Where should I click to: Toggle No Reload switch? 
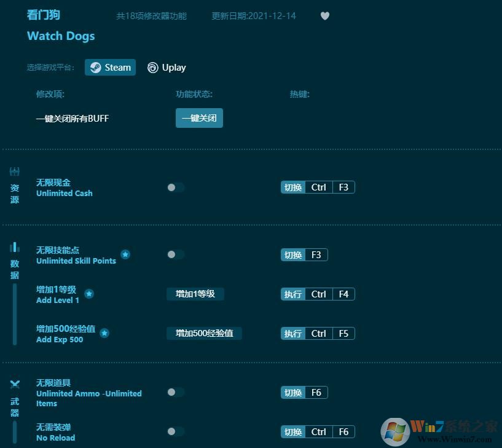176,431
